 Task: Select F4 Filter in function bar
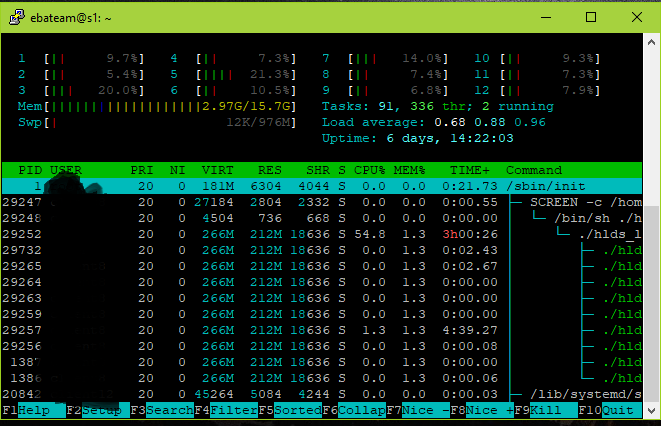pyautogui.click(x=226, y=410)
